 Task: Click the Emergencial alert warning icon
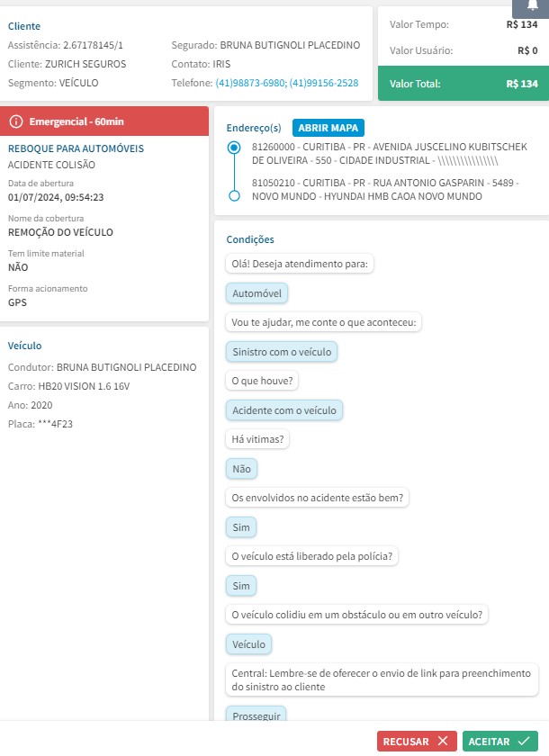15,121
